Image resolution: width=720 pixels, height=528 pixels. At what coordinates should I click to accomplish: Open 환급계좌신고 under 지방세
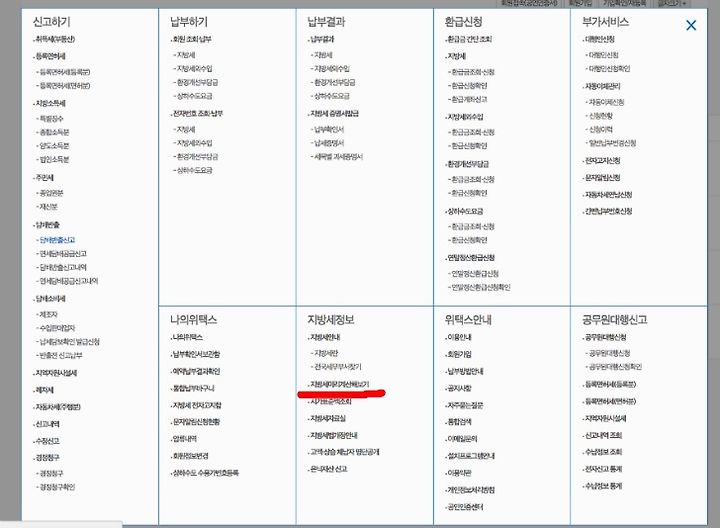coord(469,99)
